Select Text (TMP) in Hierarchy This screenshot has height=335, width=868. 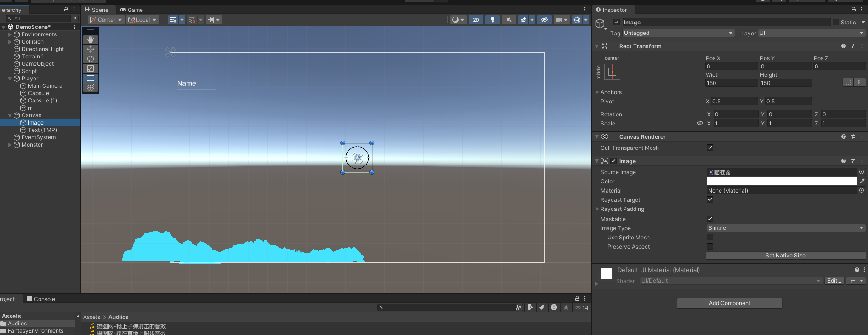(x=42, y=130)
